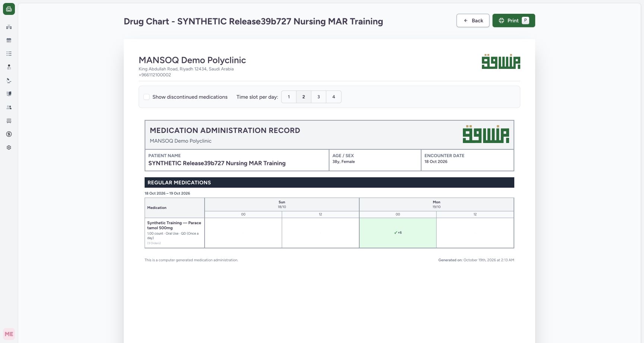Screen dimensions: 644x343
Task: Click the Sun 18/10 column header
Action: click(x=282, y=204)
